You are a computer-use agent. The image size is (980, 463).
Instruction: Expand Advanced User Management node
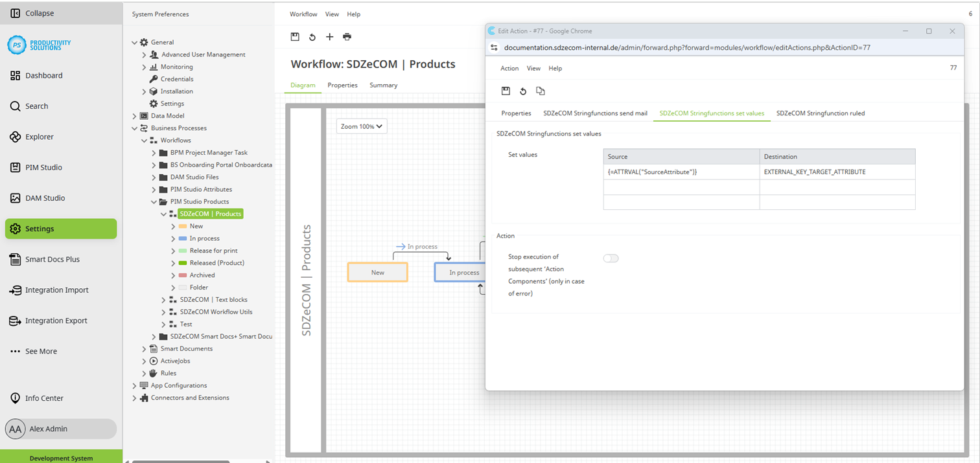144,55
